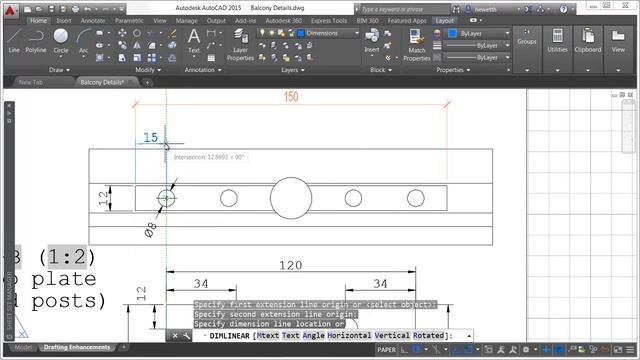Choose the Horizontal command option
This screenshot has width=640, height=360.
349,336
